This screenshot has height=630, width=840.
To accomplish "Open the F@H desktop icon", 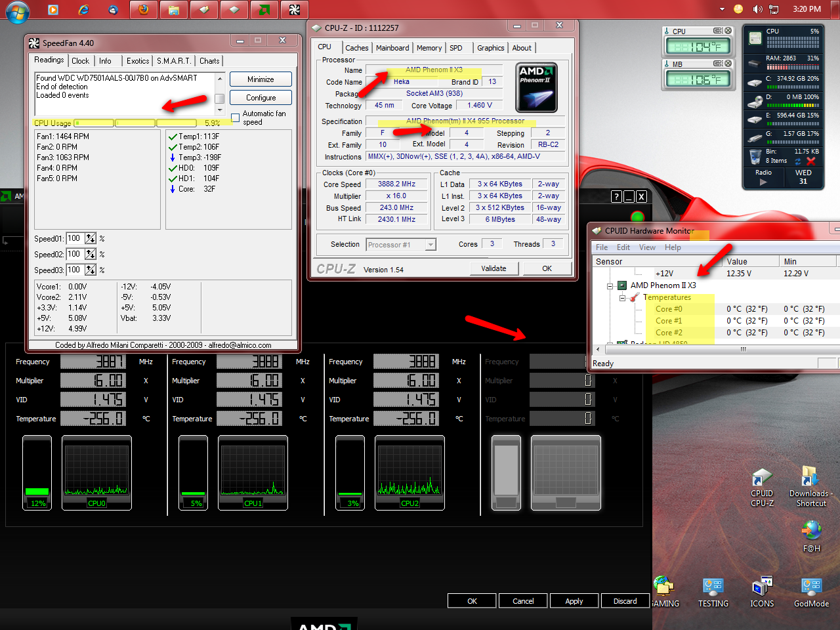I will 811,535.
